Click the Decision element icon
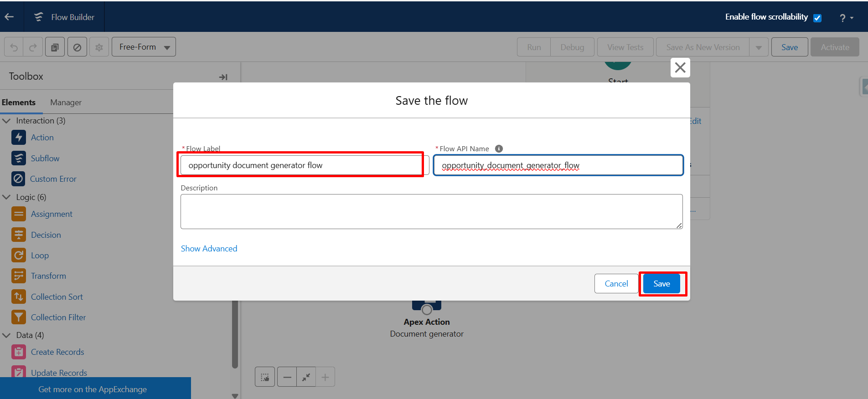Image resolution: width=868 pixels, height=399 pixels. pos(19,235)
